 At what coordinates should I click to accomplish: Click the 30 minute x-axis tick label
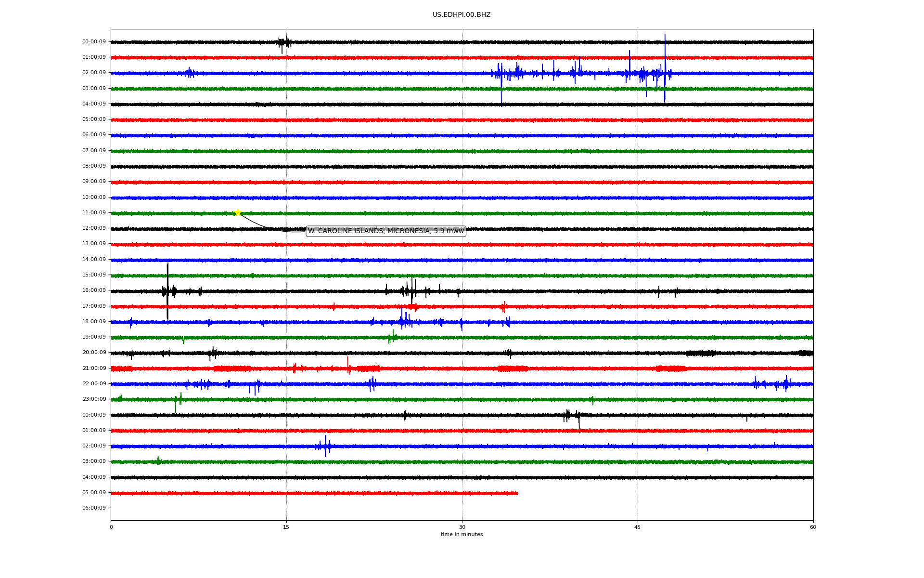(462, 527)
